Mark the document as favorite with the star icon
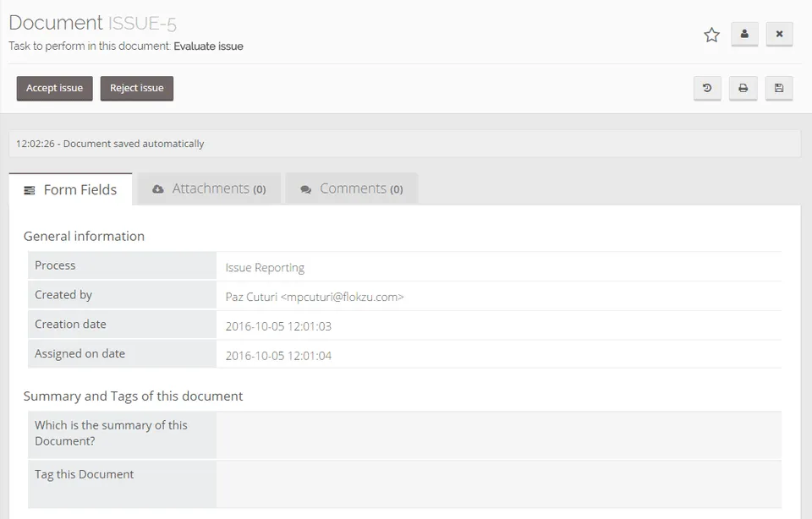 coord(711,35)
